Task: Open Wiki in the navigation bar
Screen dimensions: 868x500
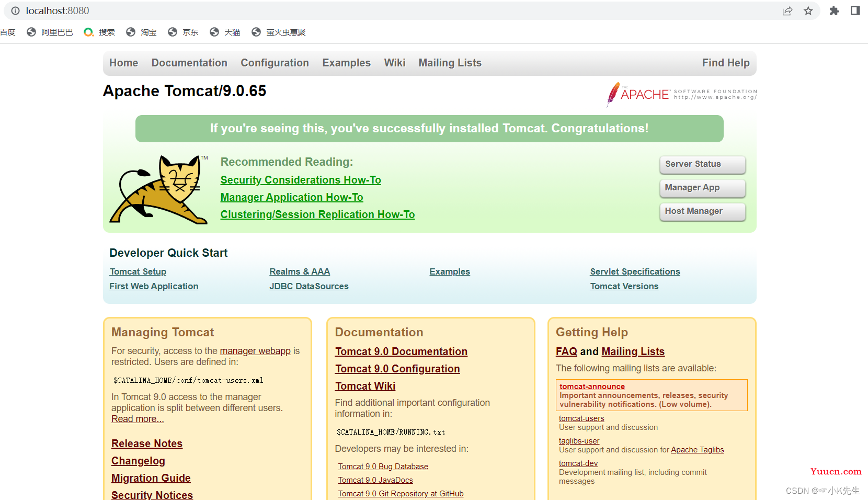Action: click(395, 63)
